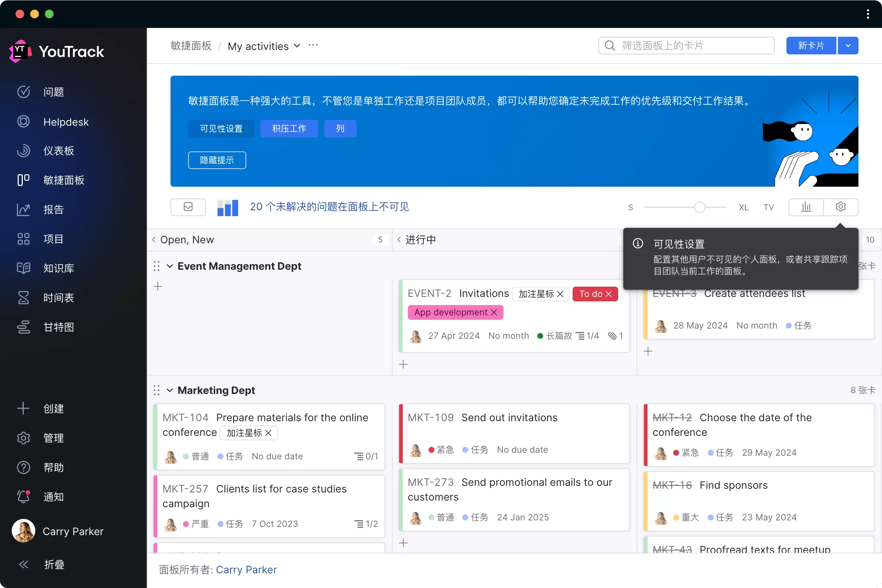Open the 知识库 knowledge base icon
882x588 pixels.
(x=23, y=268)
